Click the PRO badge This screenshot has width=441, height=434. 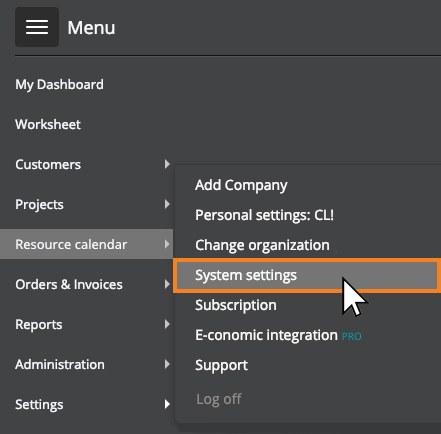coord(352,336)
